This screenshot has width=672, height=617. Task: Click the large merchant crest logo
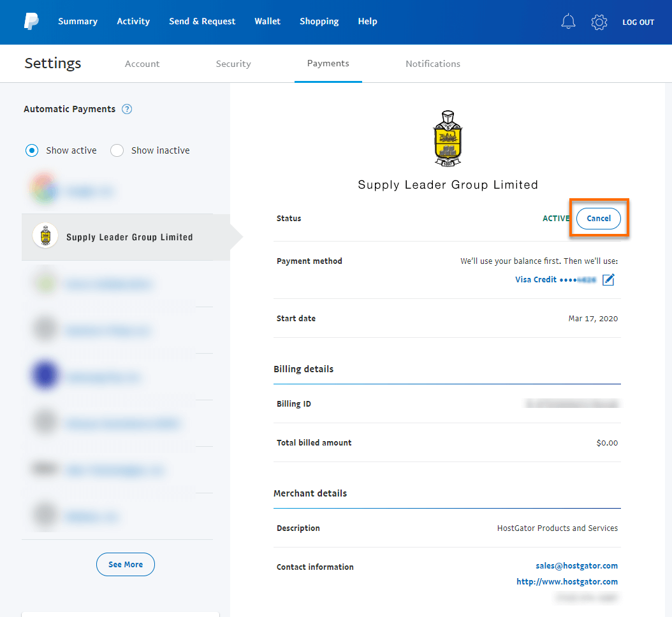[448, 138]
